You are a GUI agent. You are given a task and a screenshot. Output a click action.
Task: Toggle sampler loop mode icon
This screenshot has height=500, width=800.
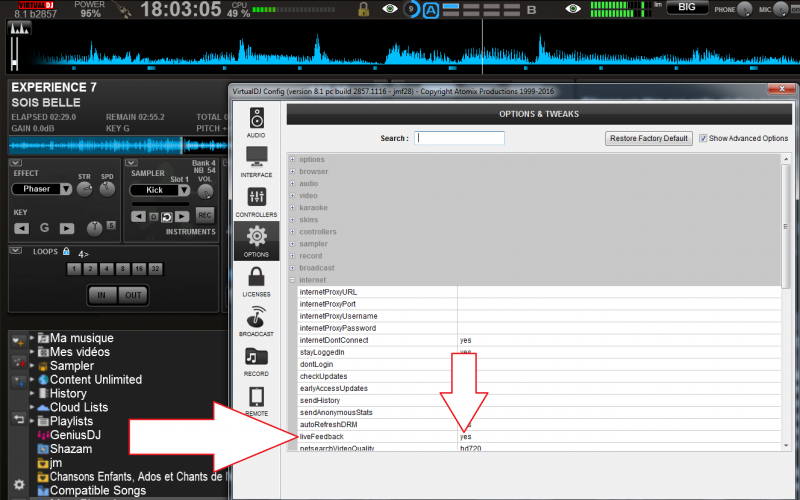[x=167, y=217]
